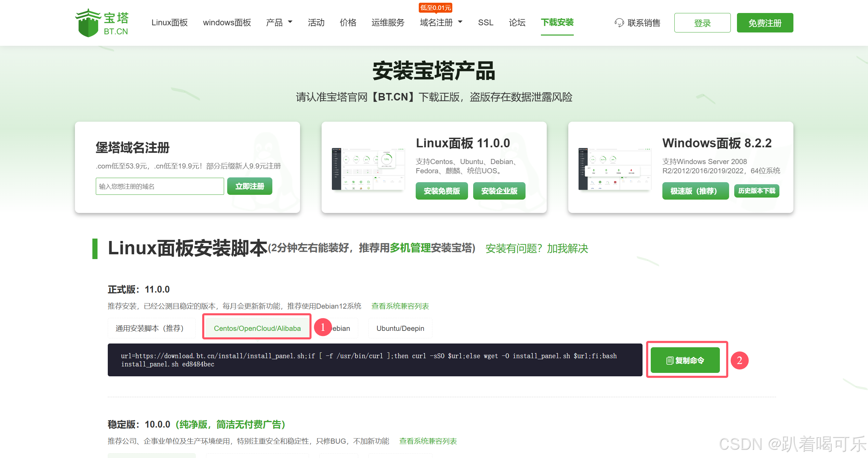868x458 pixels.
Task: Select the 通用安装脚本（推荐）tab
Action: click(152, 328)
